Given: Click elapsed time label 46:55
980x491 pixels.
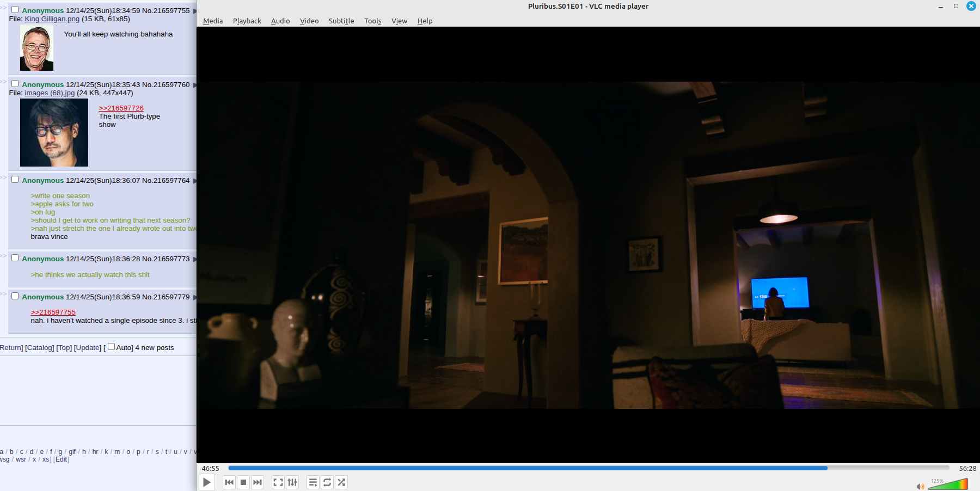Looking at the screenshot, I should tap(211, 469).
